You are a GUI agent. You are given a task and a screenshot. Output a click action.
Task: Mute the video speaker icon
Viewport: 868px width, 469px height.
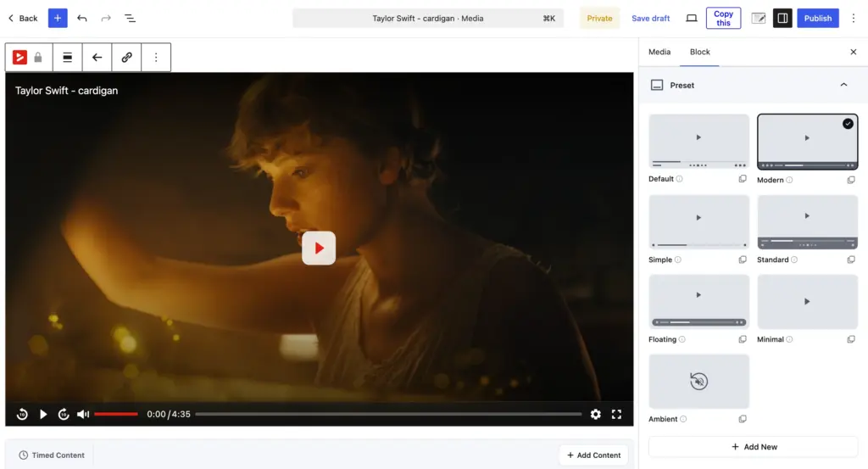pyautogui.click(x=83, y=414)
